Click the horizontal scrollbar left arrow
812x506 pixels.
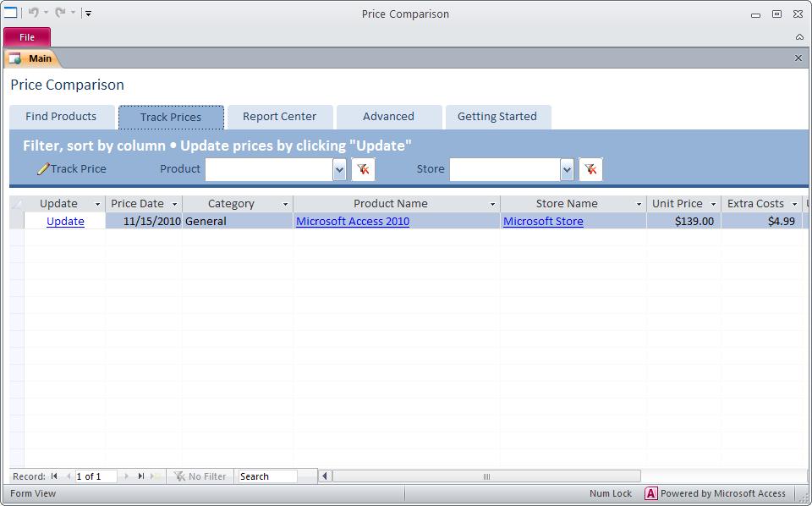[x=325, y=476]
